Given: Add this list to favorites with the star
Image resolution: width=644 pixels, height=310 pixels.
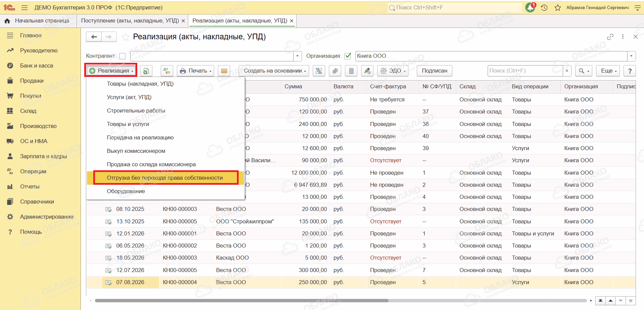Looking at the screenshot, I should (x=126, y=37).
